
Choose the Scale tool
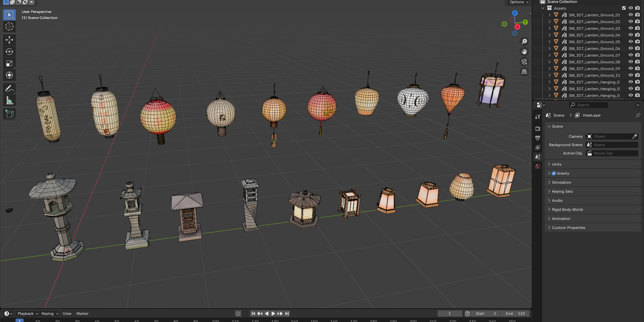(x=9, y=63)
